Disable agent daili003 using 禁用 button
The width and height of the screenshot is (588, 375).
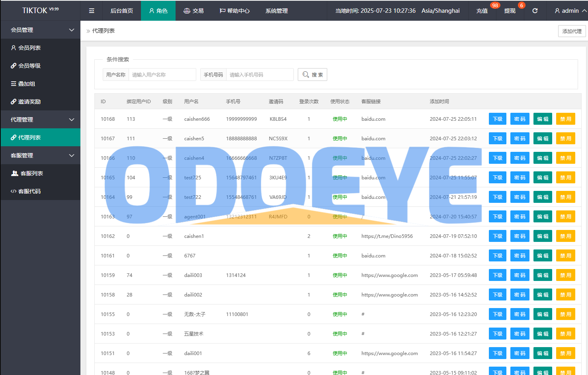click(x=565, y=275)
